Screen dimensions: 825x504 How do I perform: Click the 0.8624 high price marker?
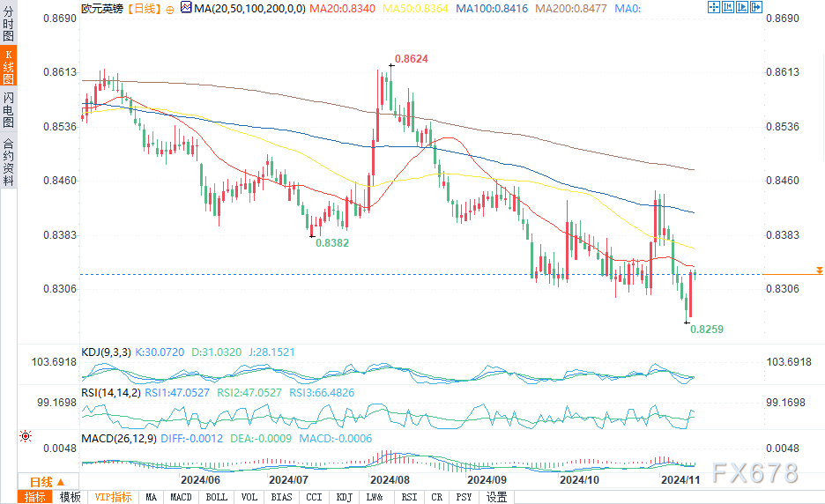[412, 59]
